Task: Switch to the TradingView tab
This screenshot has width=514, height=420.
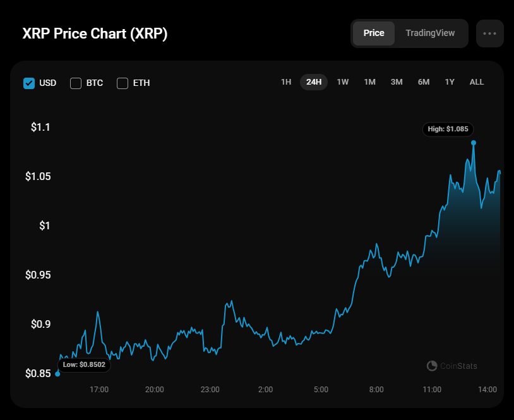Action: (430, 33)
